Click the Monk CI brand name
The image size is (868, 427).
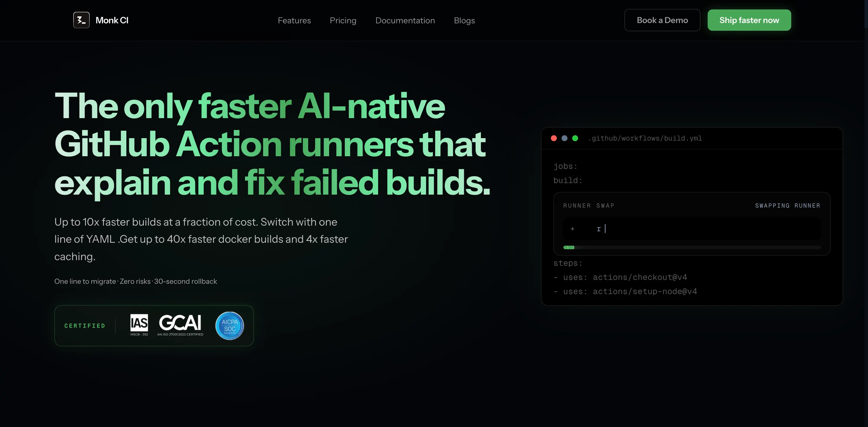point(112,20)
